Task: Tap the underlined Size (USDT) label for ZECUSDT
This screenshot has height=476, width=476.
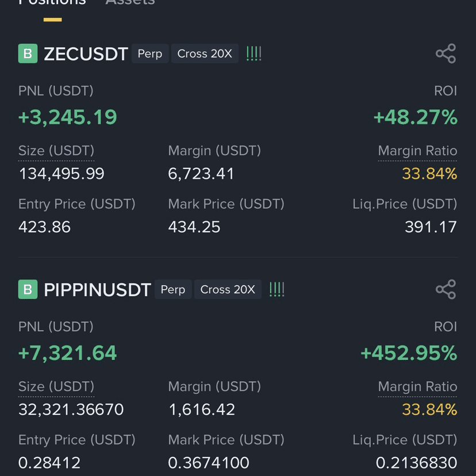Action: point(56,151)
